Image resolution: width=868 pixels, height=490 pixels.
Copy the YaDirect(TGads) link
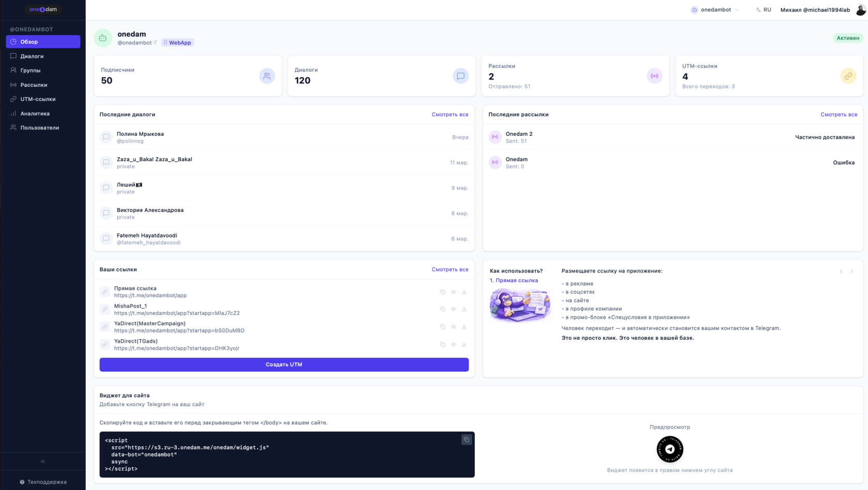pos(443,344)
